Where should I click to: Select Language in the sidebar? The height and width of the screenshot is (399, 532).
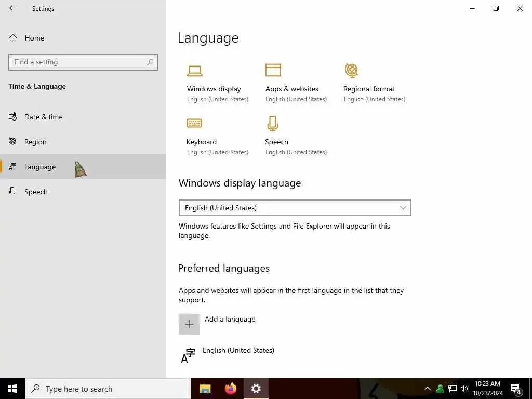tap(83, 167)
